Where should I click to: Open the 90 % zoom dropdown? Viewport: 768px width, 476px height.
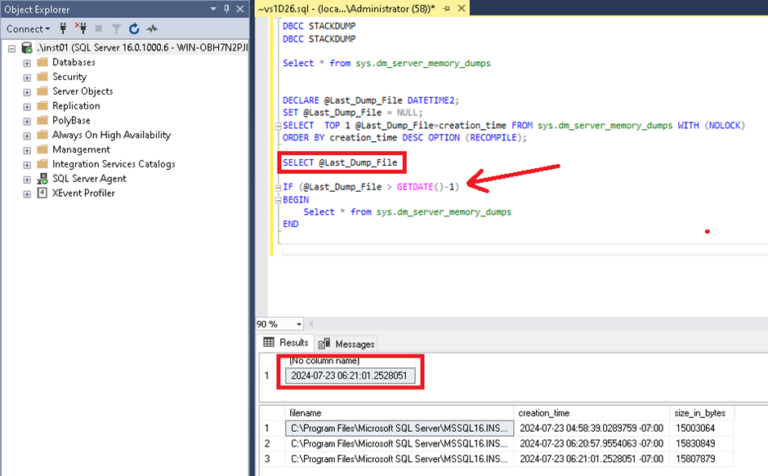coord(299,324)
